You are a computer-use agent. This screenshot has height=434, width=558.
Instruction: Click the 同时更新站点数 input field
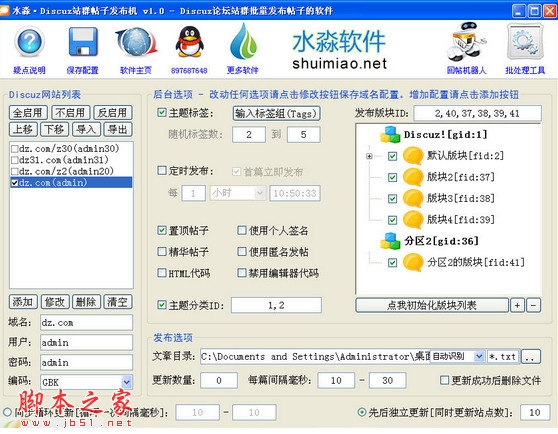pos(535,412)
